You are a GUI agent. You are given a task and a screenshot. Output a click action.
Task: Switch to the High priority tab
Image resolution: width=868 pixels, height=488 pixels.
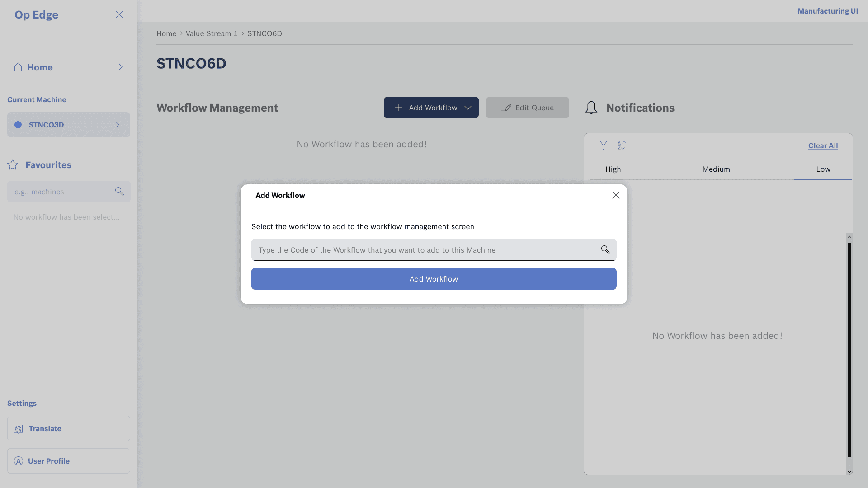tap(613, 169)
